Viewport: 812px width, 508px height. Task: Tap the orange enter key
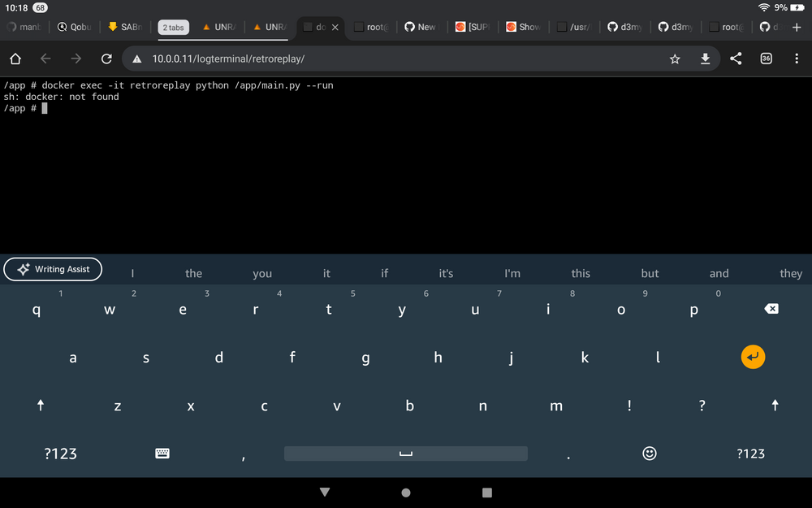tap(753, 357)
